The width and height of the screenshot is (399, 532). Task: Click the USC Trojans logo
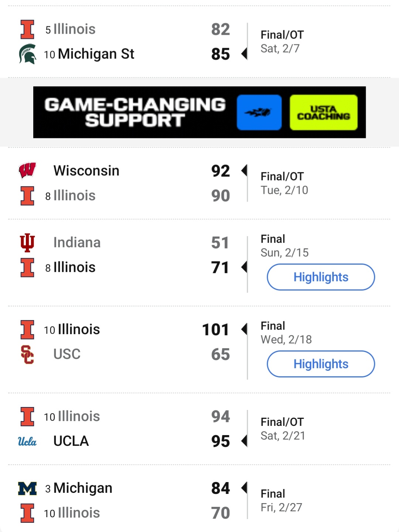pyautogui.click(x=27, y=354)
